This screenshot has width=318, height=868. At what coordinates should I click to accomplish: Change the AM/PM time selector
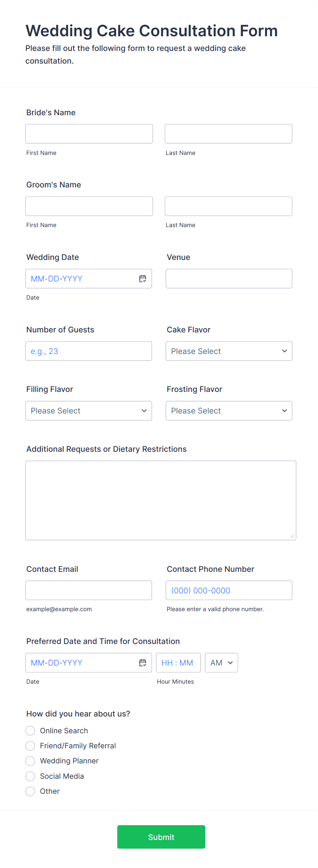(221, 663)
